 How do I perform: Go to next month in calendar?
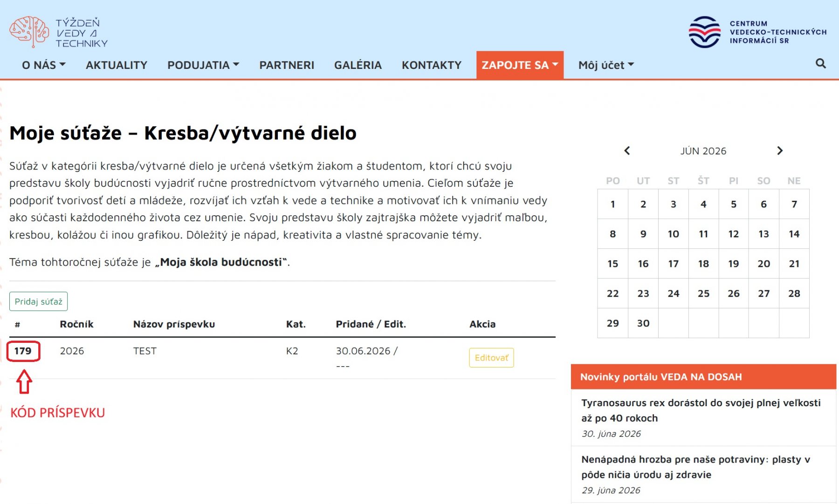[780, 150]
